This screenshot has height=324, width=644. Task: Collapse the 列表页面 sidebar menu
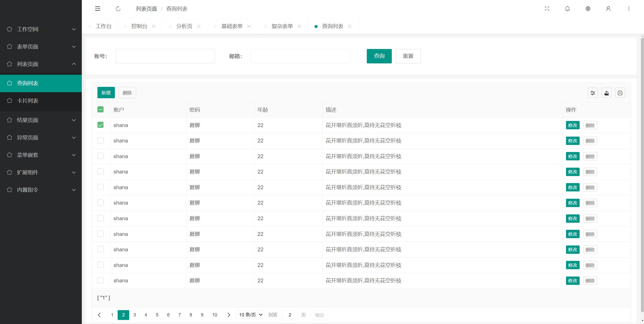click(41, 64)
